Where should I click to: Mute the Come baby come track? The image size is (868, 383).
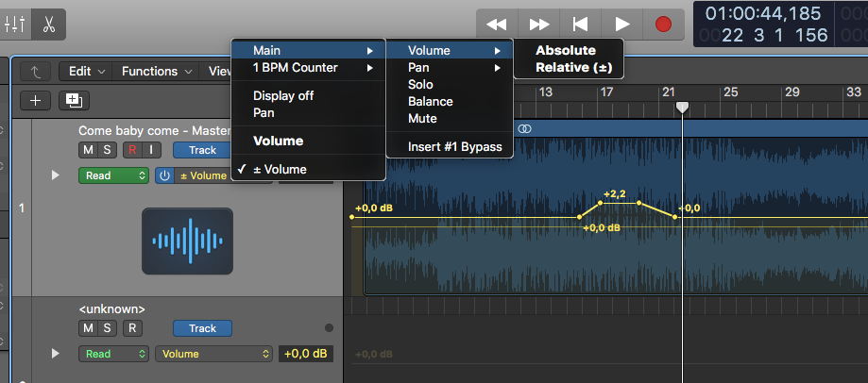88,150
